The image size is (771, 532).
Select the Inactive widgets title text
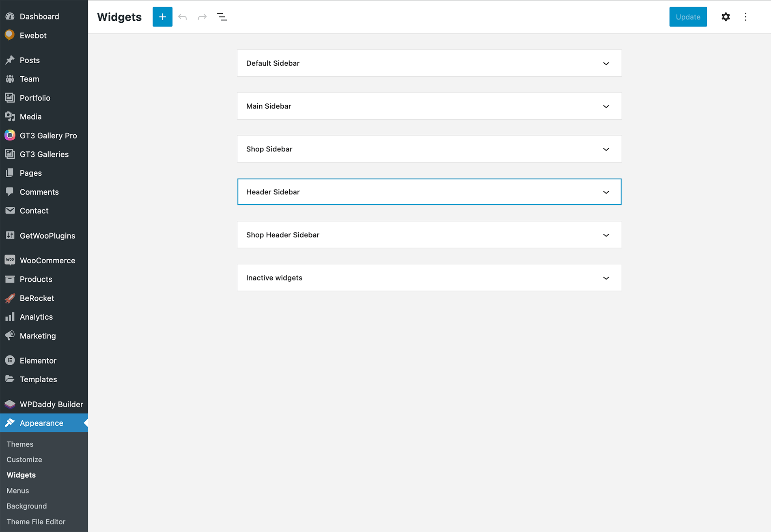274,278
